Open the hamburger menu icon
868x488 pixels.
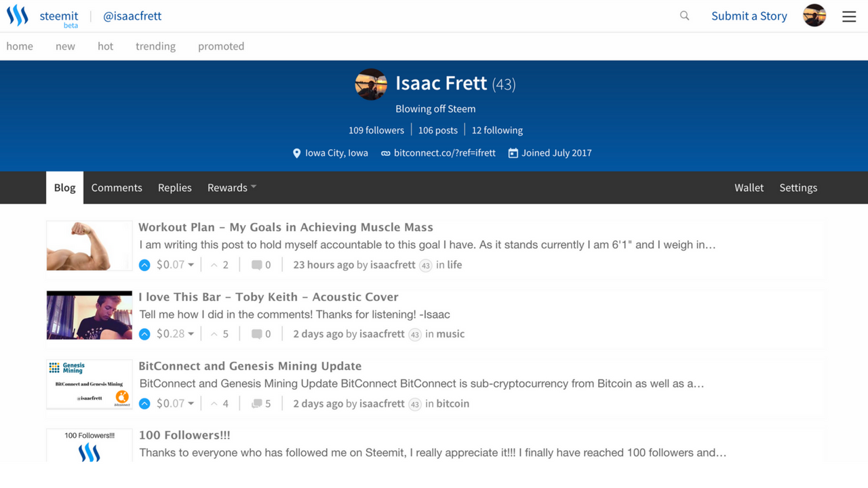point(849,16)
